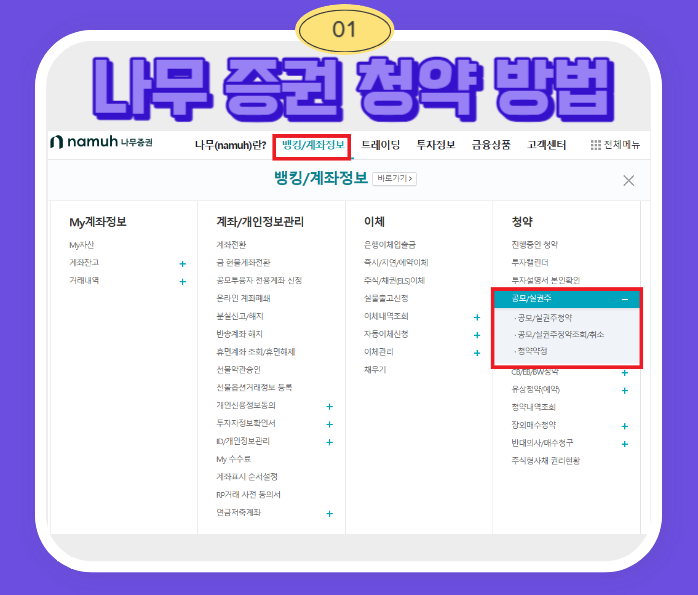The height and width of the screenshot is (595, 698).
Task: Expand the 반대의사/매수청구 plus icon
Action: 625,444
